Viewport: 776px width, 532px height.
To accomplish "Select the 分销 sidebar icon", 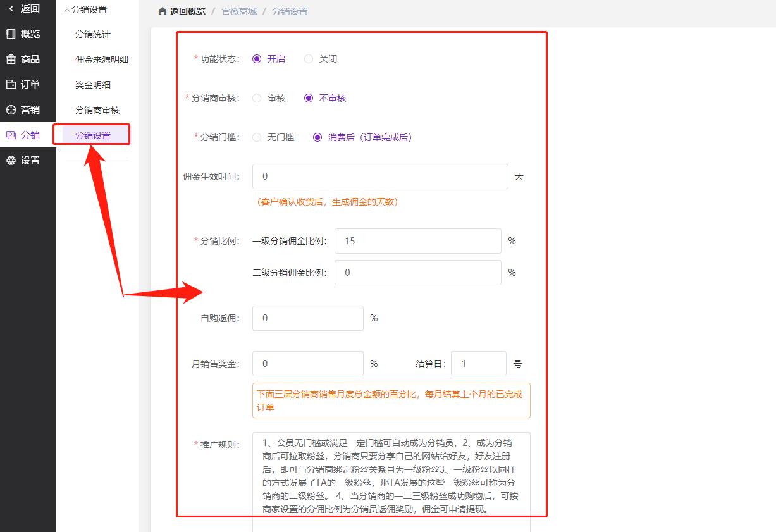I will pos(27,135).
